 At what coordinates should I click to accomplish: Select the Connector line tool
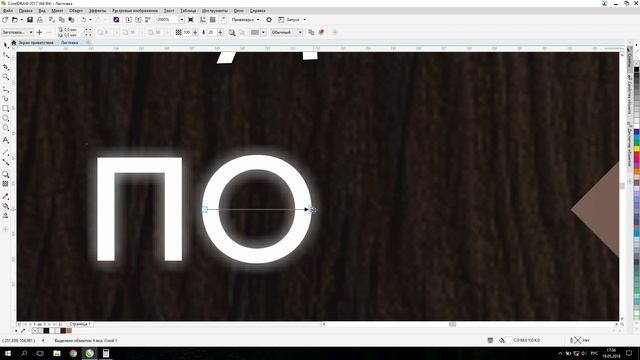tap(6, 162)
